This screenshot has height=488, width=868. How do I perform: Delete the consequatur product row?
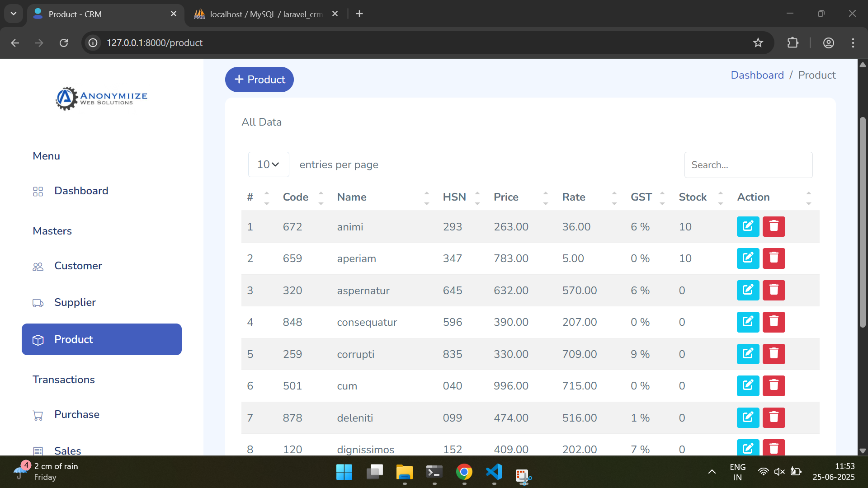[x=774, y=322]
